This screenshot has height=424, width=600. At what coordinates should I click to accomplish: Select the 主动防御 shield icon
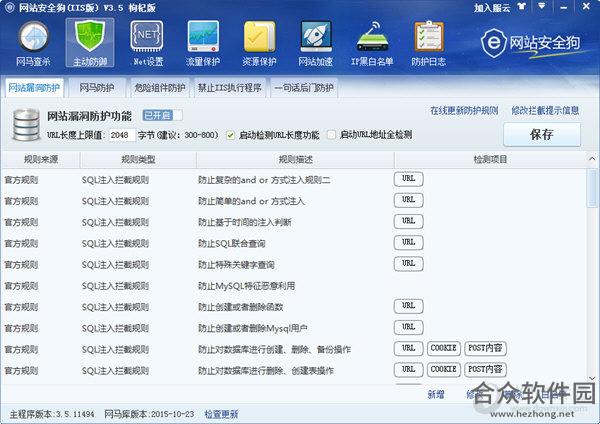coord(90,43)
